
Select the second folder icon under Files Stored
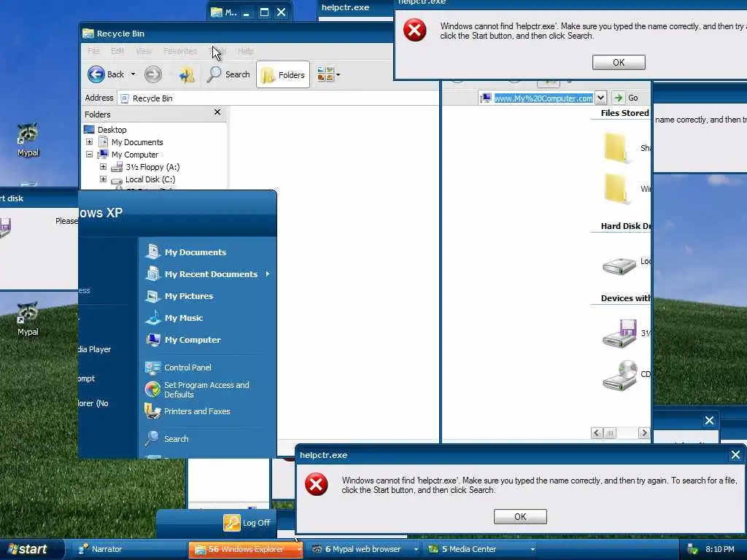point(616,189)
